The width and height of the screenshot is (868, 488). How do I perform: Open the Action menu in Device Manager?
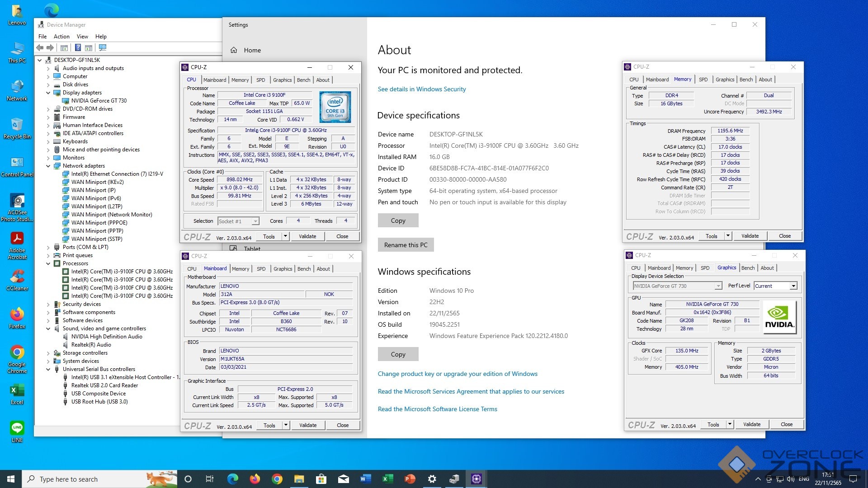[61, 37]
